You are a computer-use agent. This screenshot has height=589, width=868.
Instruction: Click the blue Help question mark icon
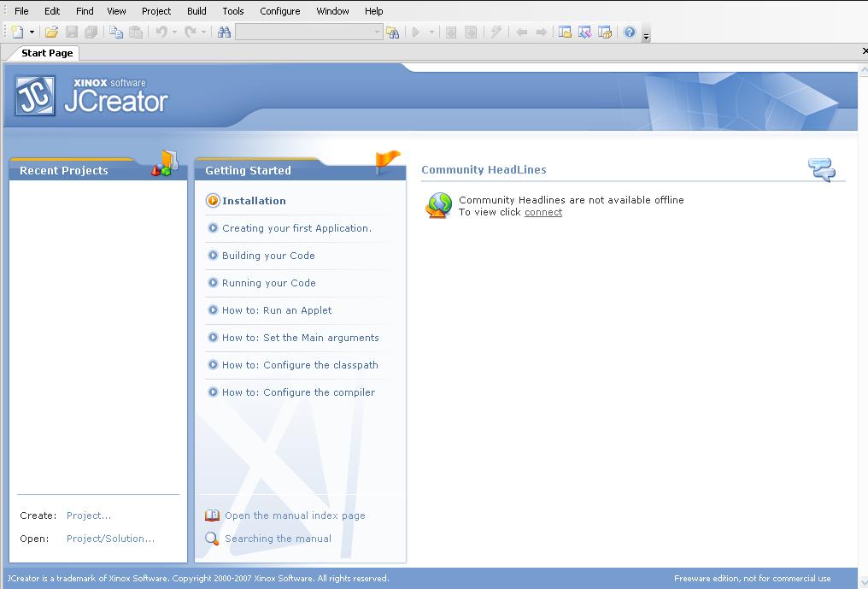tap(630, 32)
